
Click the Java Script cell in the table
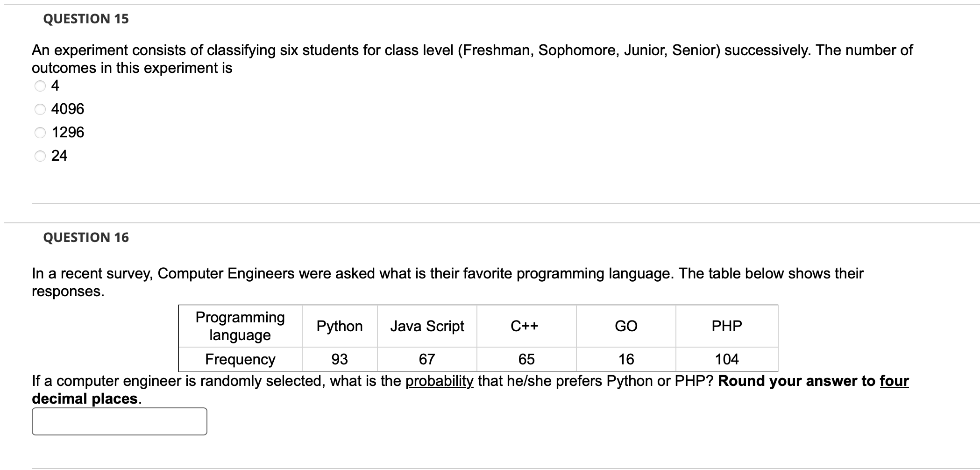click(x=426, y=326)
